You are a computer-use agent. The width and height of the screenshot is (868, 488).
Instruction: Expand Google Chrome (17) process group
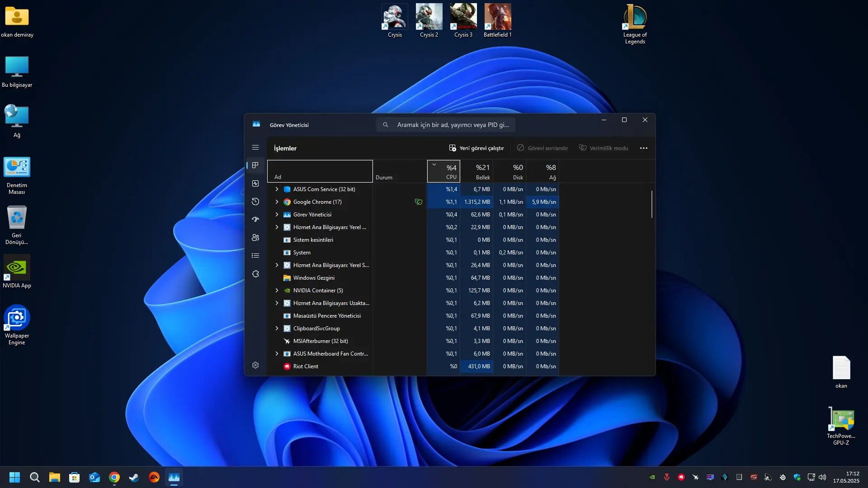click(277, 202)
